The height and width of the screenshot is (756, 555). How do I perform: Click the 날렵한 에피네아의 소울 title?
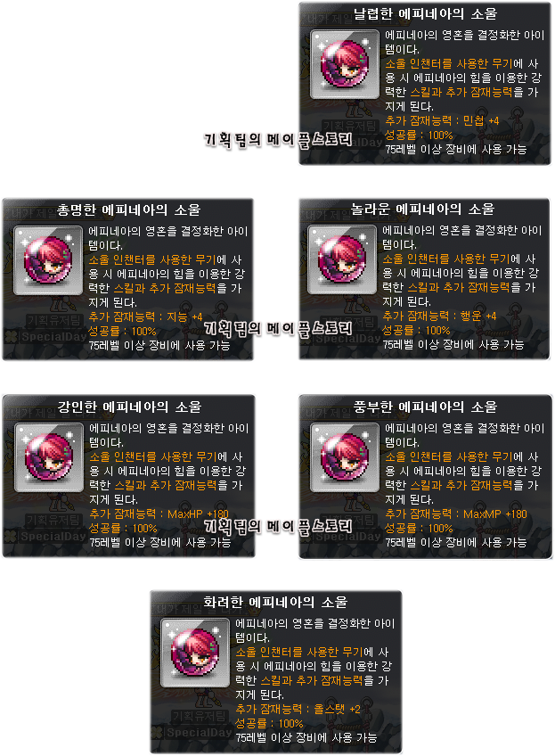coord(425,13)
